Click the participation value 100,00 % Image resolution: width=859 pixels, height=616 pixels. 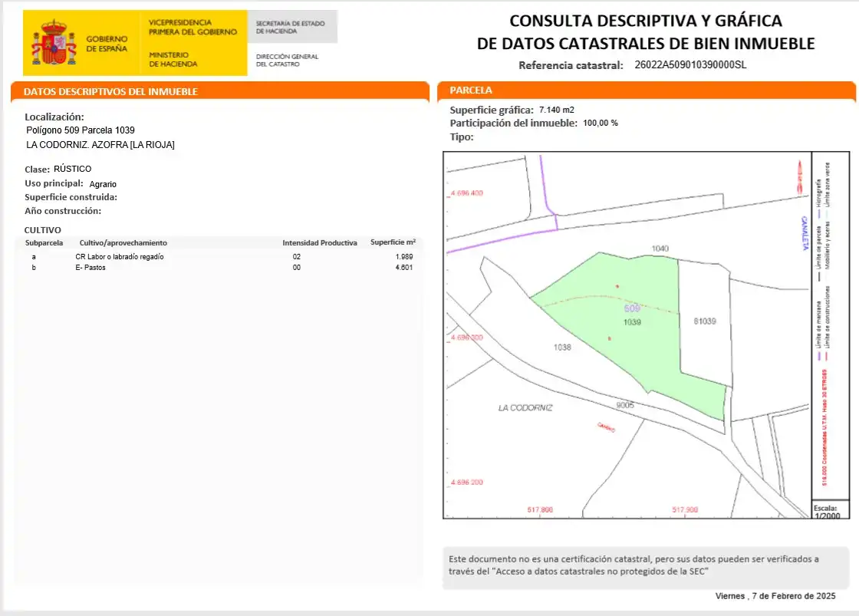click(601, 124)
